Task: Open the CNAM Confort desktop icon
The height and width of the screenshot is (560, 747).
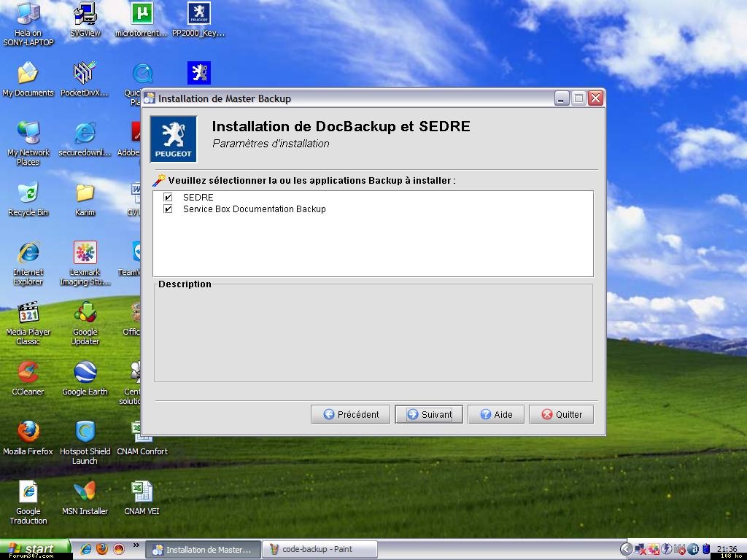Action: [142, 438]
